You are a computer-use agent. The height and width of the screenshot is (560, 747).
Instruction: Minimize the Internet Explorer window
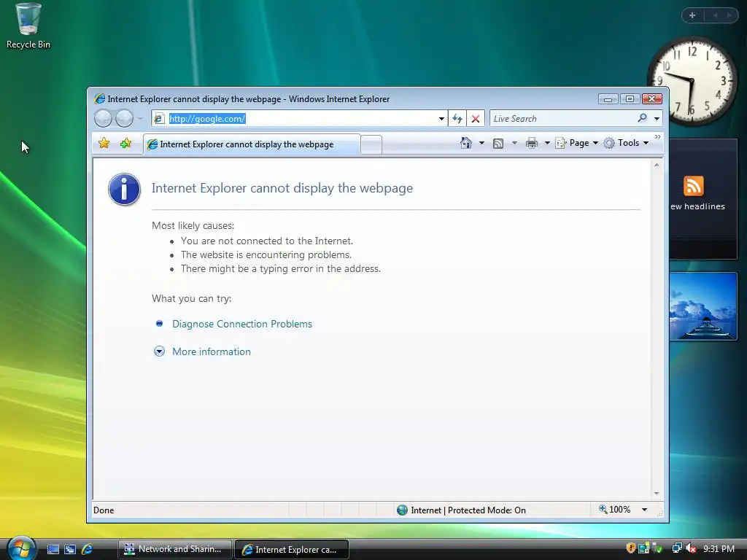click(608, 98)
